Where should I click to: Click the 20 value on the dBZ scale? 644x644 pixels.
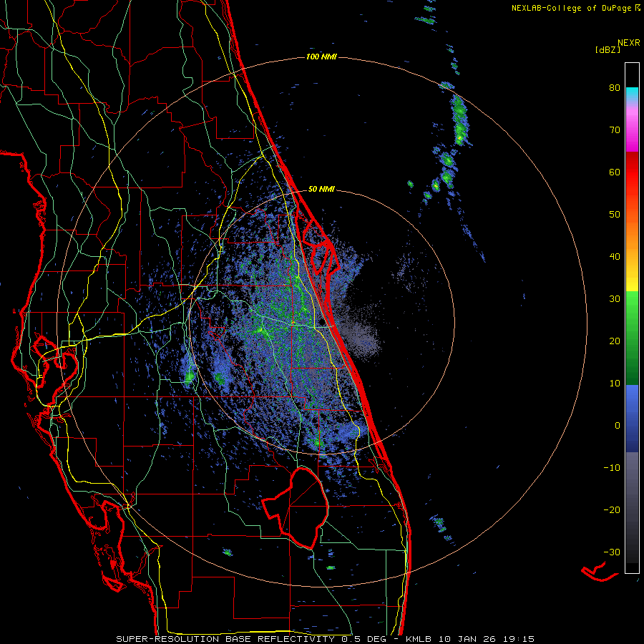[x=615, y=341]
